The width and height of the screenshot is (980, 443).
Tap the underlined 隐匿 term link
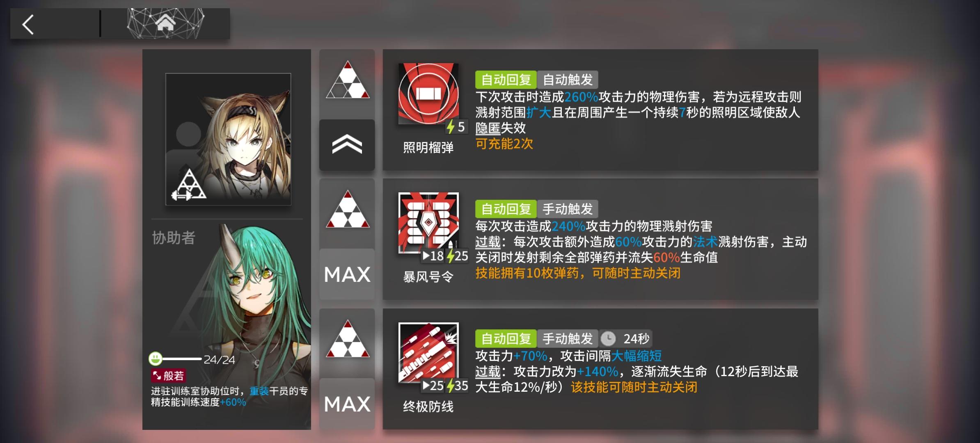488,128
